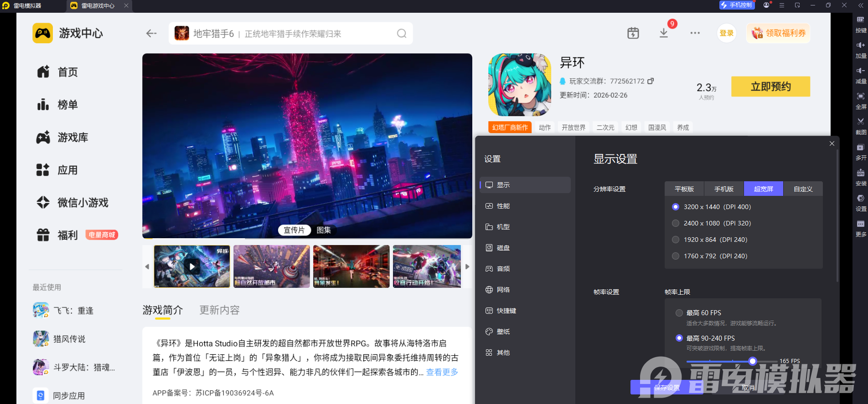Switch to 自定义 resolution tab
Screen dimensions: 868x404
click(x=803, y=189)
